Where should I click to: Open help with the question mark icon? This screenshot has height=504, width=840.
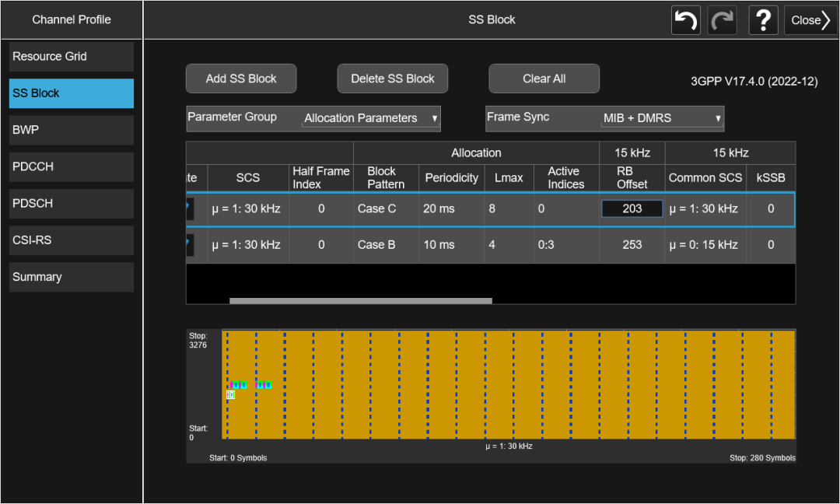(763, 20)
